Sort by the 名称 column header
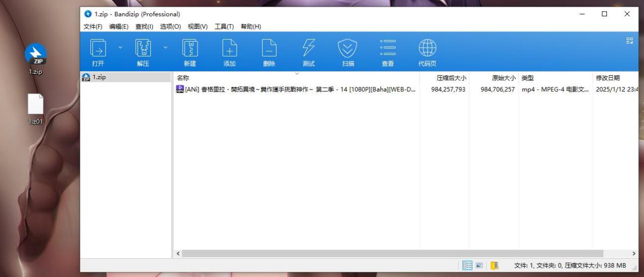The height and width of the screenshot is (277, 644). click(297, 78)
